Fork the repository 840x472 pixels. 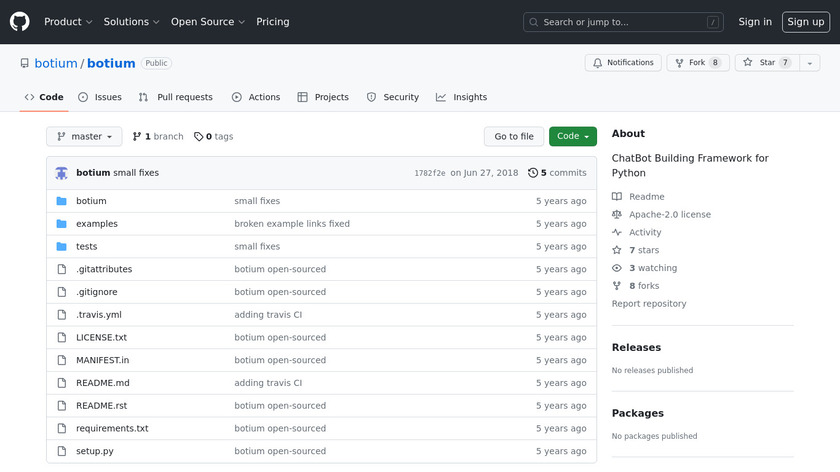tap(698, 63)
